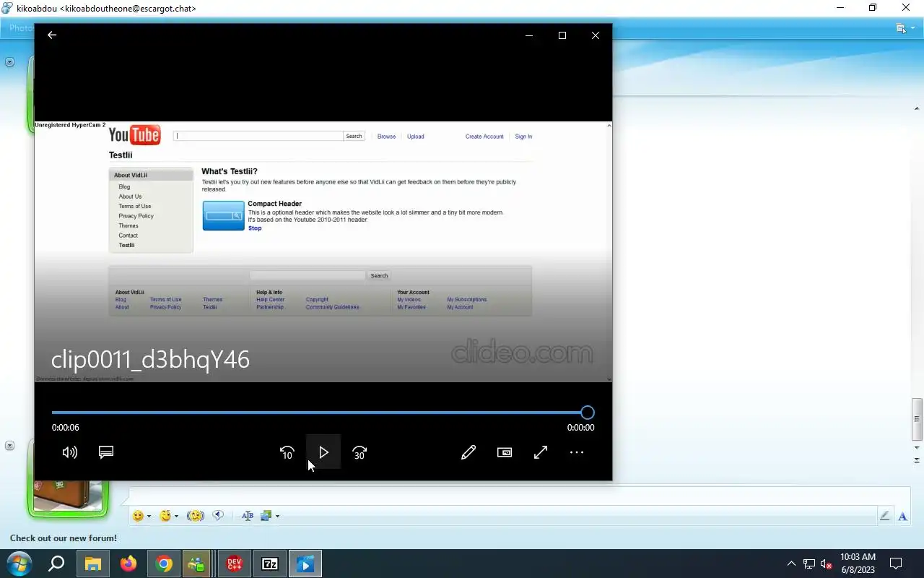Open the Messenger app in taskbar
924x578 pixels.
(x=196, y=564)
